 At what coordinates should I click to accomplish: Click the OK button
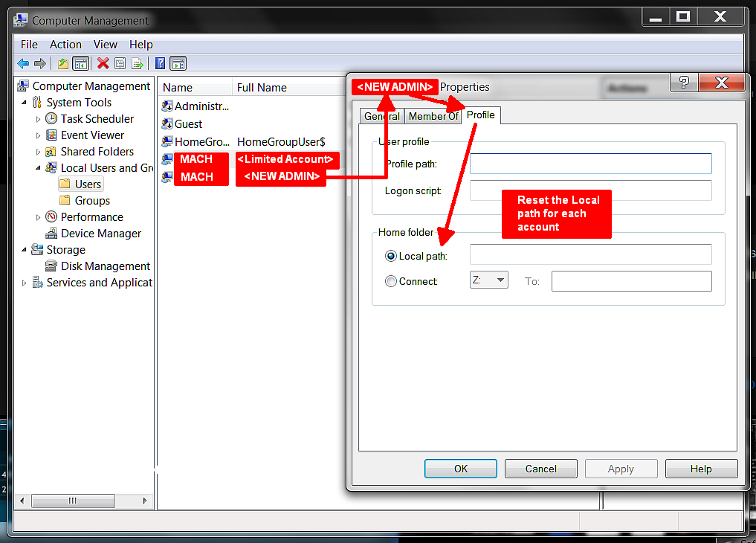pos(460,469)
